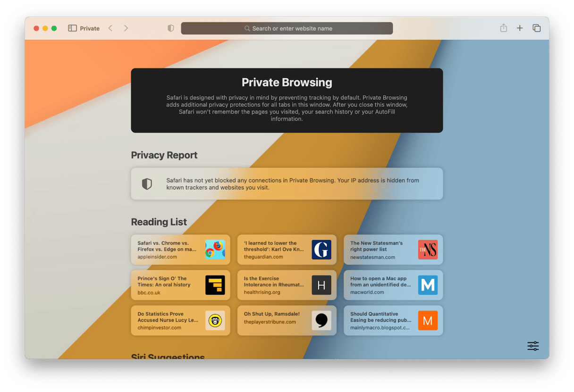Open the chimpinvestor nurse statistics article
The image size is (574, 392).
168,320
